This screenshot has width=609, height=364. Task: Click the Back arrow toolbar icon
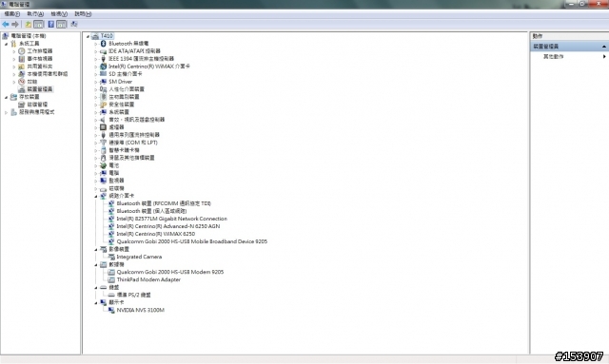click(6, 25)
